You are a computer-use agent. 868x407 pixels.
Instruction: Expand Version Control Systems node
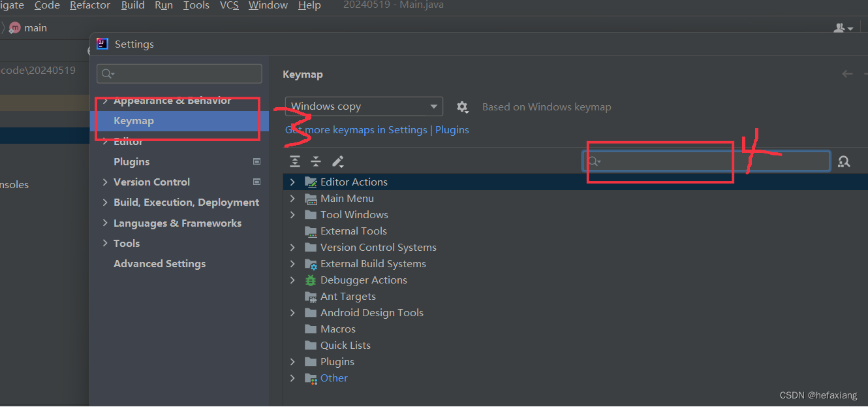pyautogui.click(x=292, y=248)
